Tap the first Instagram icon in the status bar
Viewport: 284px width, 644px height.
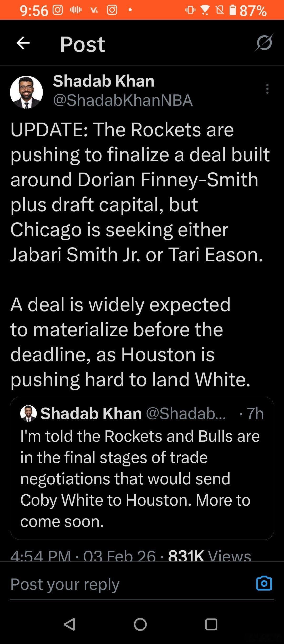pyautogui.click(x=58, y=10)
